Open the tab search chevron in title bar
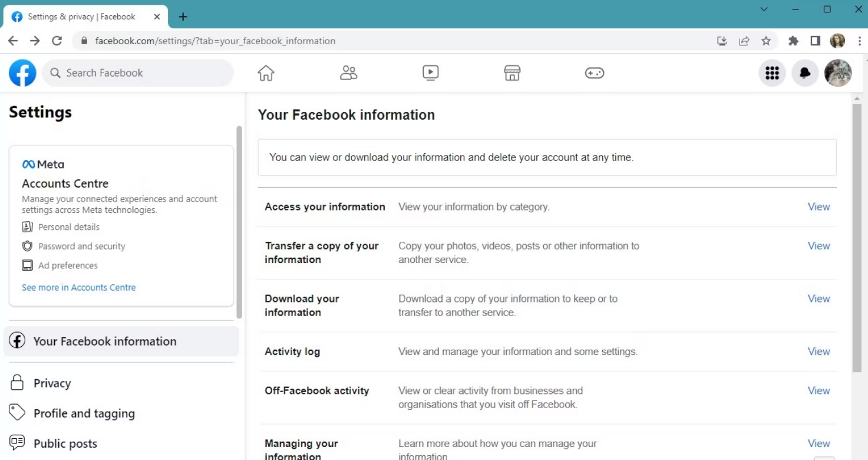The width and height of the screenshot is (868, 460). point(764,9)
